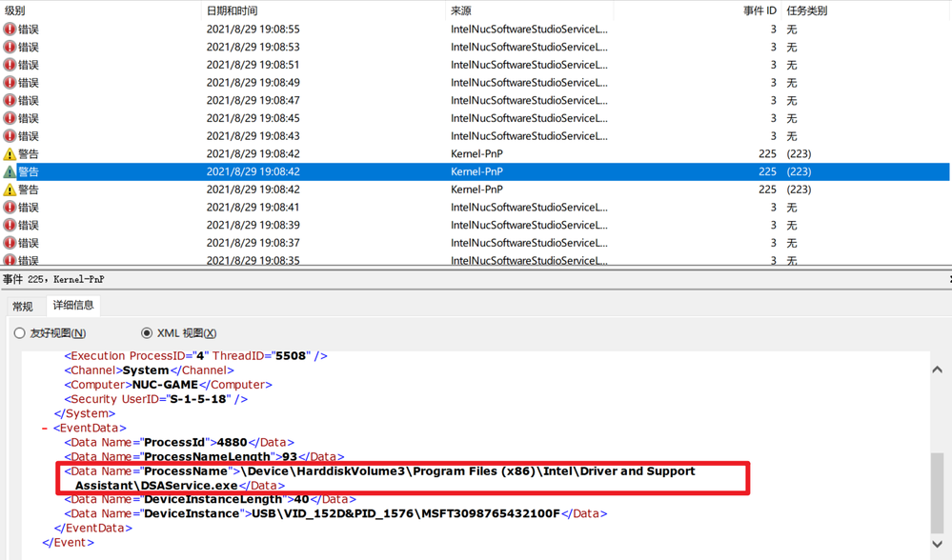Image resolution: width=952 pixels, height=560 pixels.
Task: Click the ProcessNameLength value 93
Action: (291, 457)
